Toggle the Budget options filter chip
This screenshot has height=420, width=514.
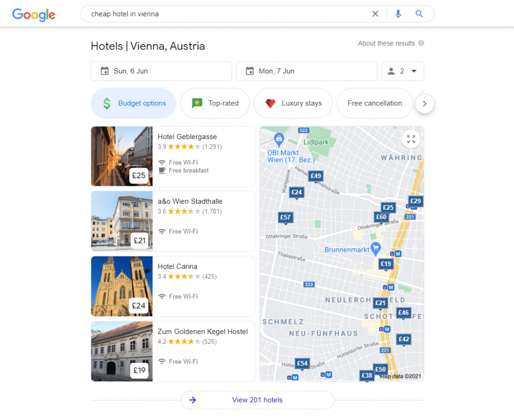click(133, 103)
